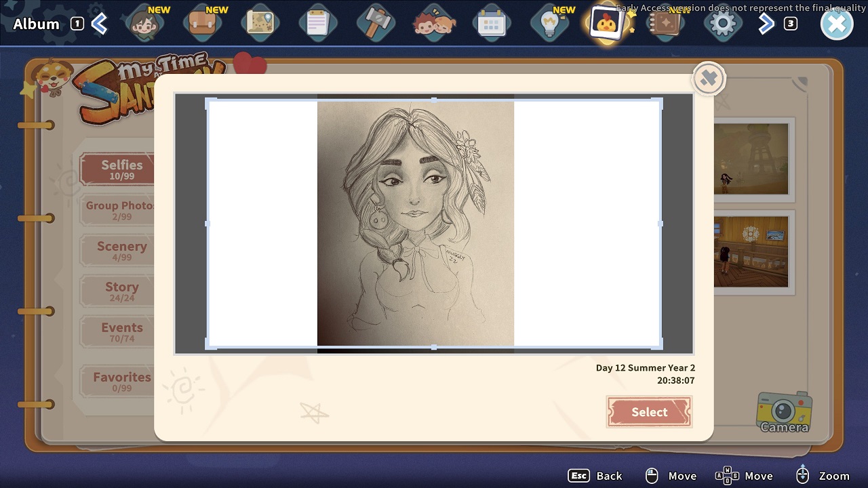Click the WASD Move key hint
Screen dimensions: 868x488
pyautogui.click(x=744, y=476)
